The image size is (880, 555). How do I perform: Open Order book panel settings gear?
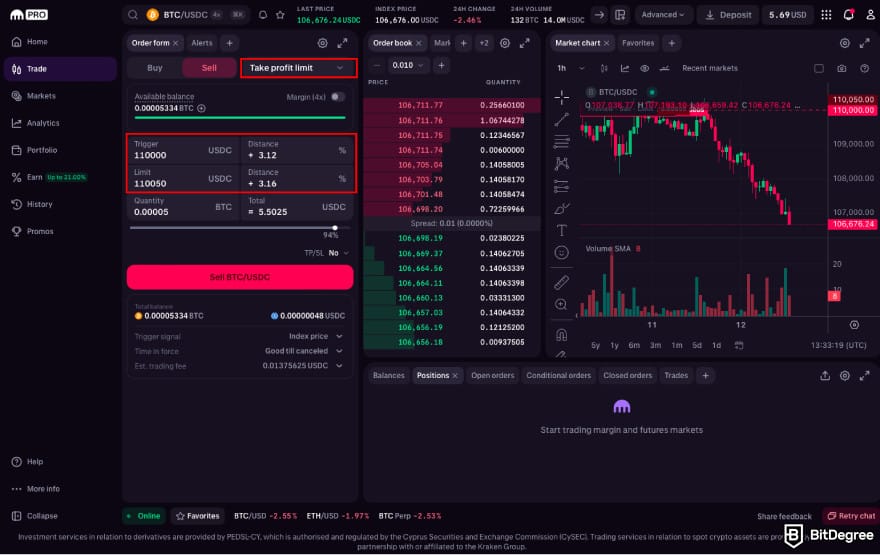(x=505, y=43)
